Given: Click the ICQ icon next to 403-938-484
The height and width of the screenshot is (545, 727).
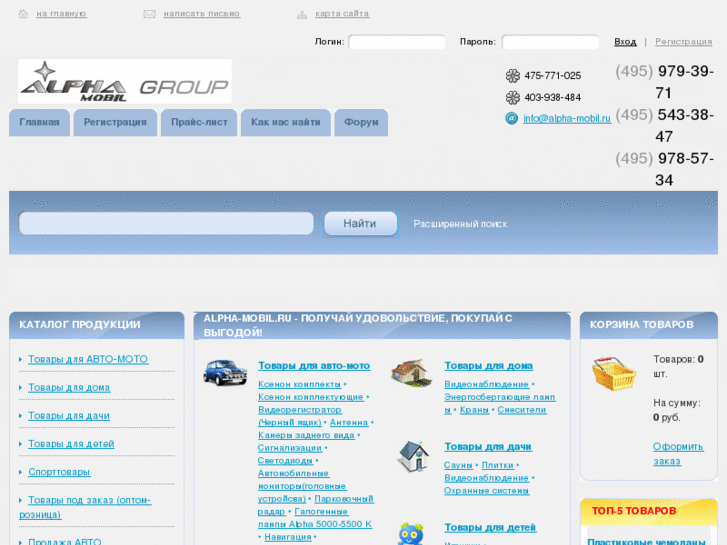Looking at the screenshot, I should click(512, 97).
